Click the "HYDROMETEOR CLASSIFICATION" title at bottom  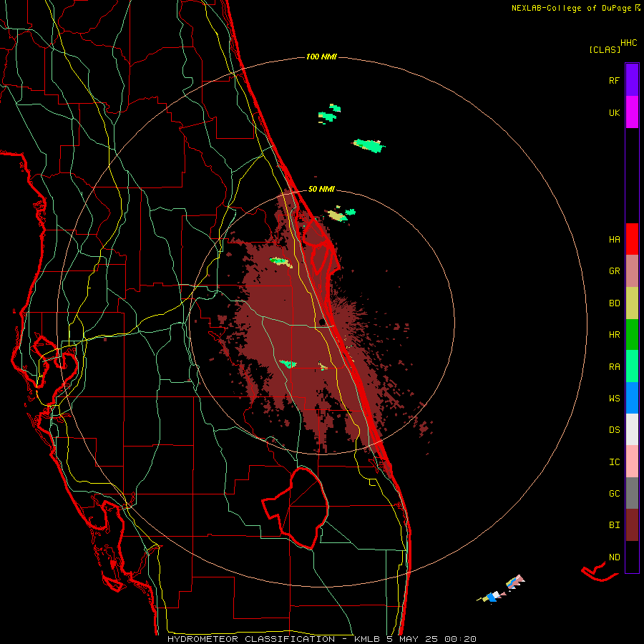(251, 639)
